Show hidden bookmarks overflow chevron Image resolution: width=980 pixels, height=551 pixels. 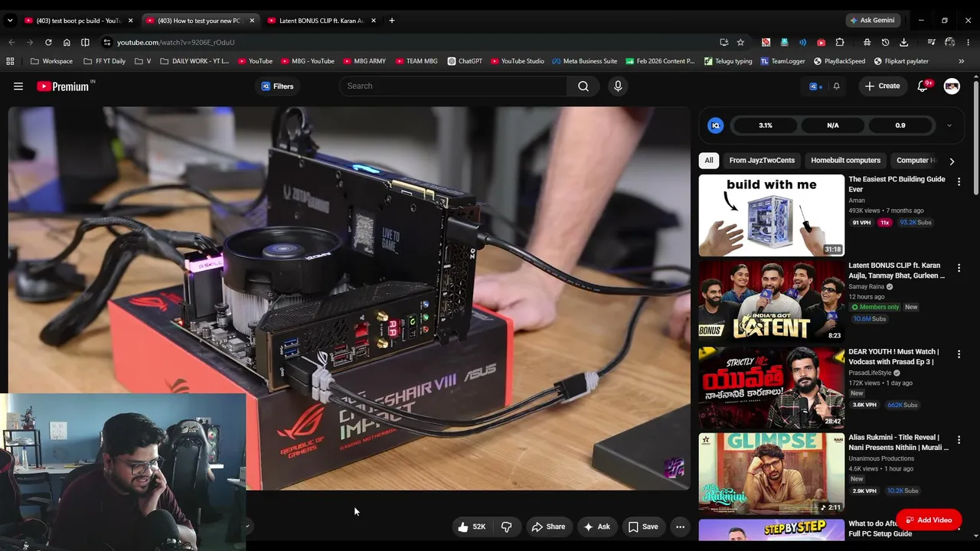(961, 61)
